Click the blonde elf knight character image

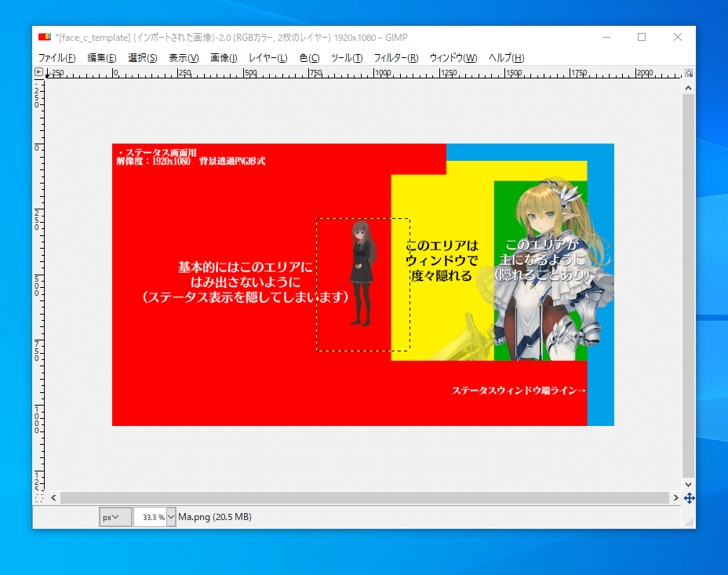[548, 269]
